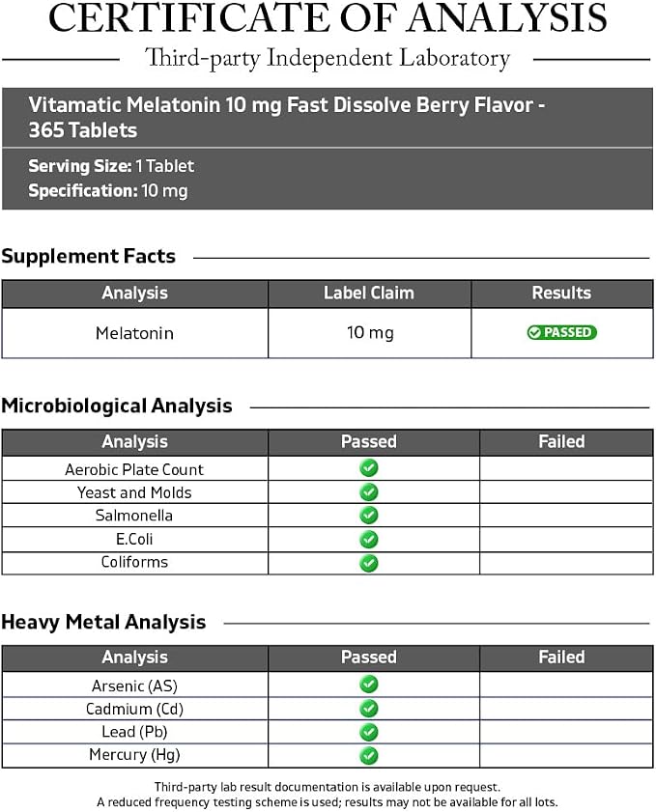The height and width of the screenshot is (812, 656).
Task: Click the Salmonella passed checkmark icon
Action: pos(369,516)
